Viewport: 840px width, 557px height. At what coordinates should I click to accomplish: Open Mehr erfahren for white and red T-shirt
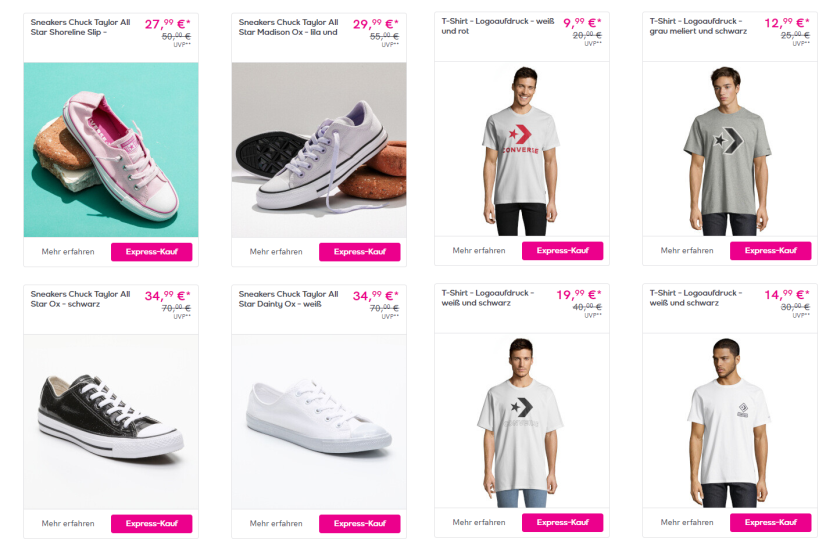(x=479, y=250)
